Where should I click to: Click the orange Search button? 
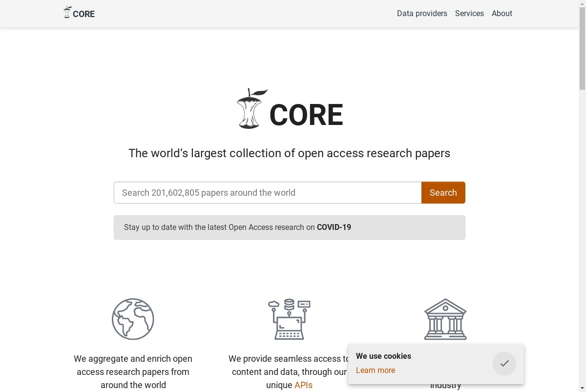443,193
